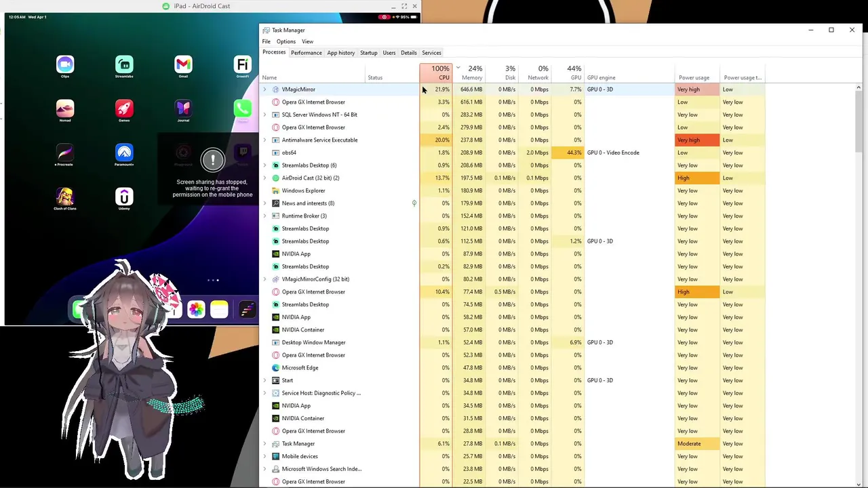Select the Opera GX row using 616.1 MB
This screenshot has height=488, width=868.
pos(512,102)
